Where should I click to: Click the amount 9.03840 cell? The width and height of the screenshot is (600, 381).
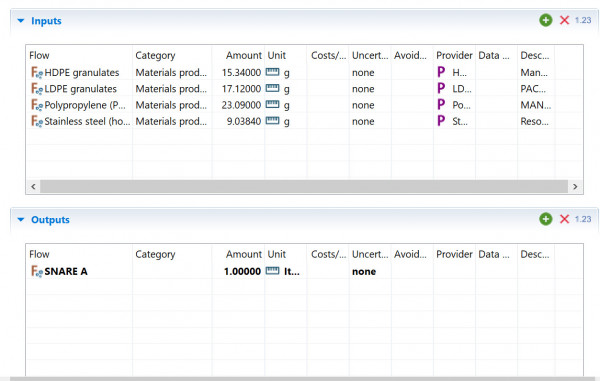tap(244, 121)
